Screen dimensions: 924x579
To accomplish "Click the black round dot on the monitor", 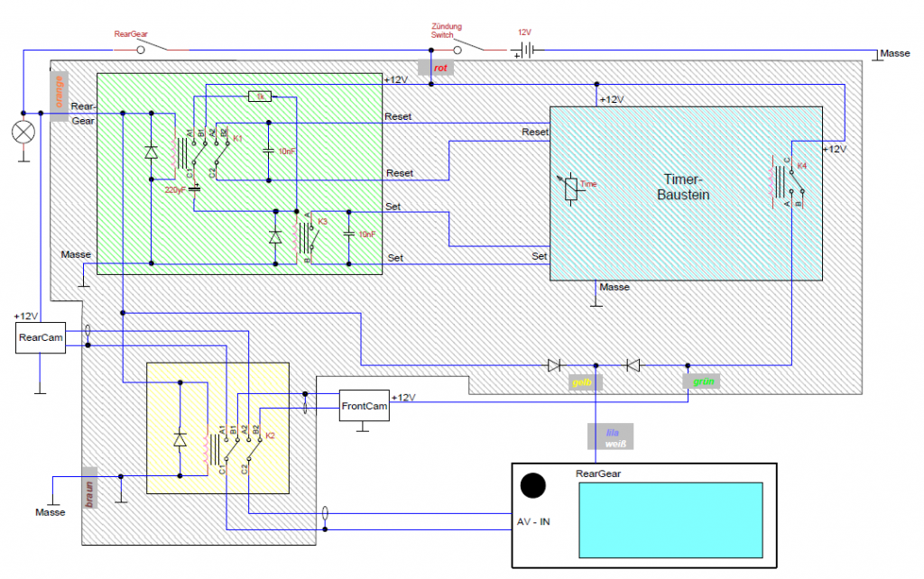I will click(x=532, y=486).
